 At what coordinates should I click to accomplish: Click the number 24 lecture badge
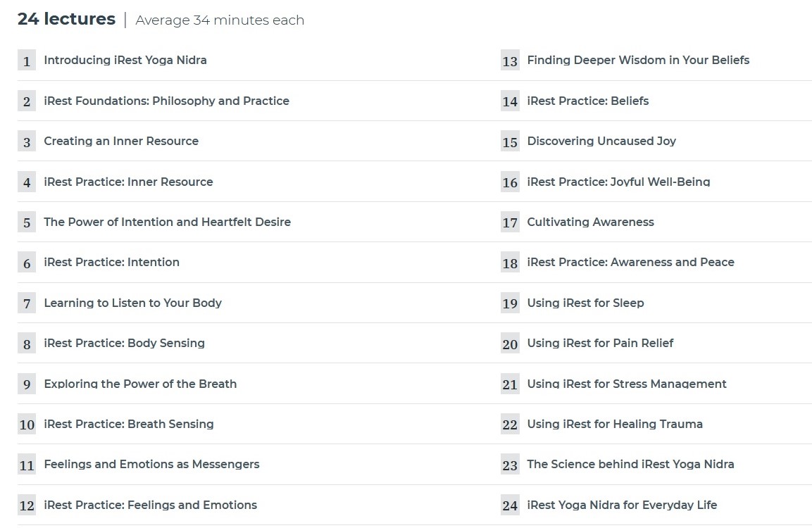point(510,505)
